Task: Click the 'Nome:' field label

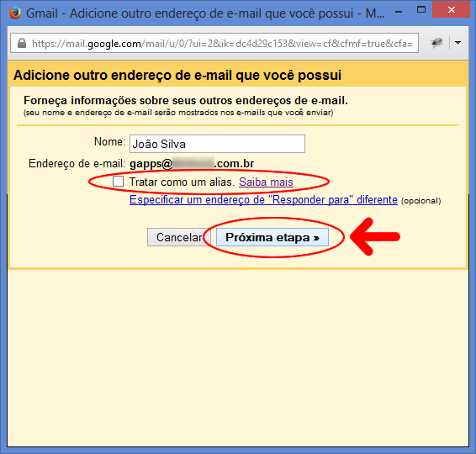Action: point(109,142)
